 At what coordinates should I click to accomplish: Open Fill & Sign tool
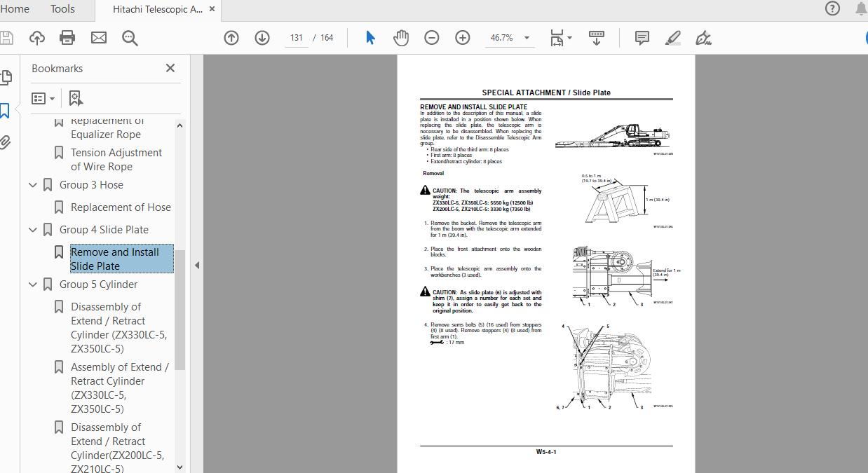[x=703, y=37]
